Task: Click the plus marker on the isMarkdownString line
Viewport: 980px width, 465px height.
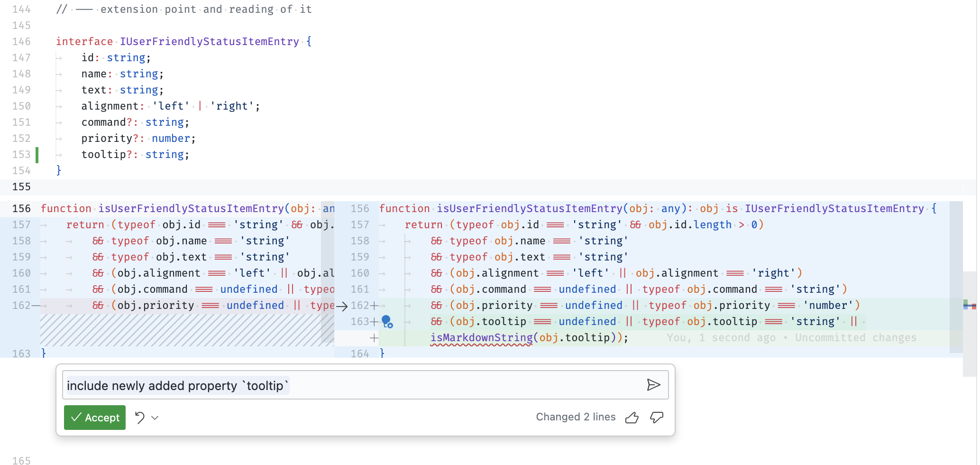Action: tap(375, 337)
